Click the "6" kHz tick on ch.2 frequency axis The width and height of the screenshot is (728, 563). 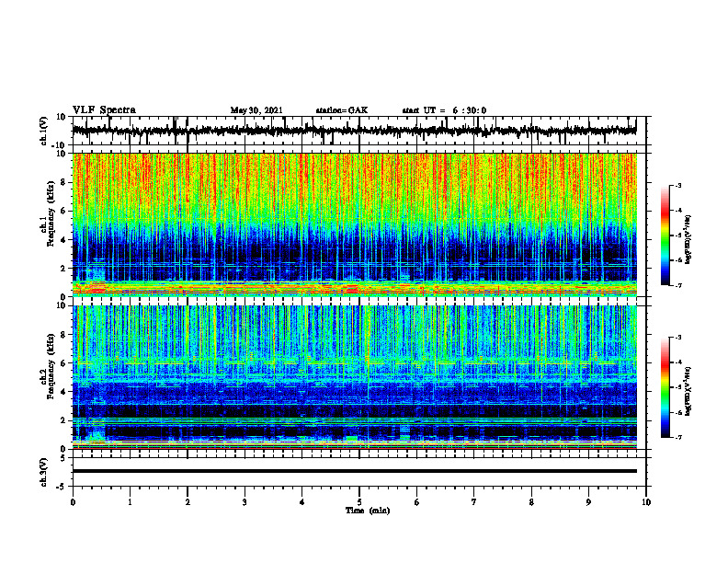(63, 363)
